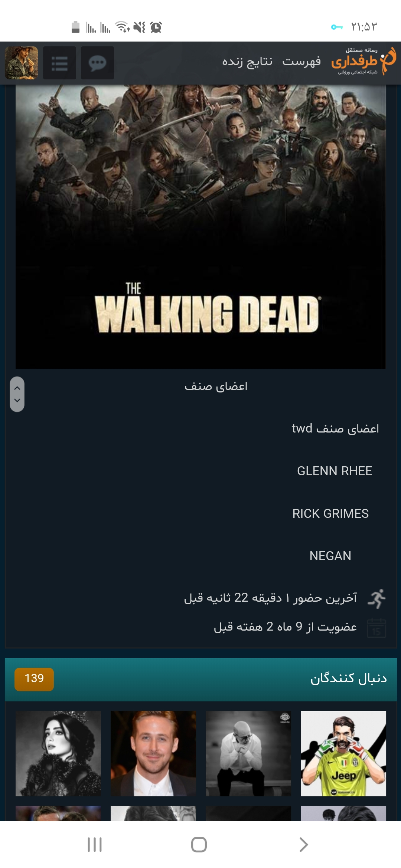The width and height of the screenshot is (401, 868).
Task: Tap the membership calendar icon
Action: 376,628
